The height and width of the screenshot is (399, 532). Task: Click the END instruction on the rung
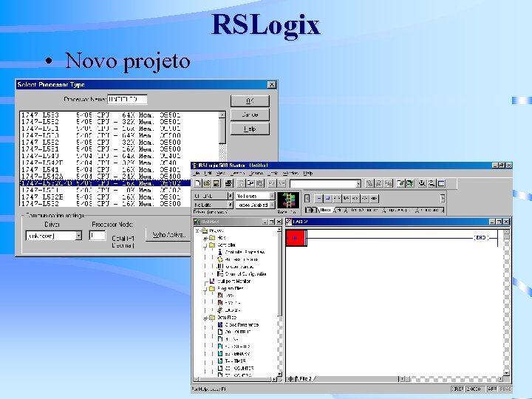tap(481, 238)
